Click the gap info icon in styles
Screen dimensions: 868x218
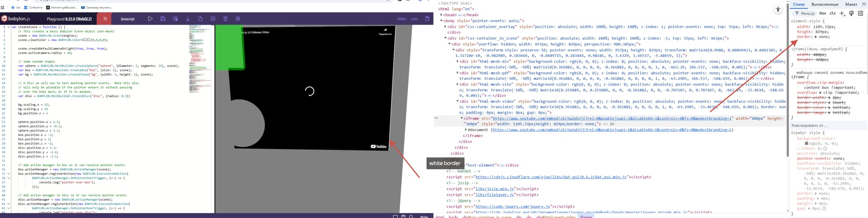[x=824, y=209]
